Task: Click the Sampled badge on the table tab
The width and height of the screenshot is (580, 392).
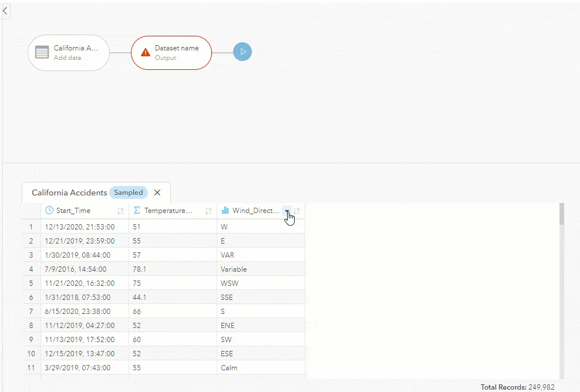Action: [x=128, y=192]
